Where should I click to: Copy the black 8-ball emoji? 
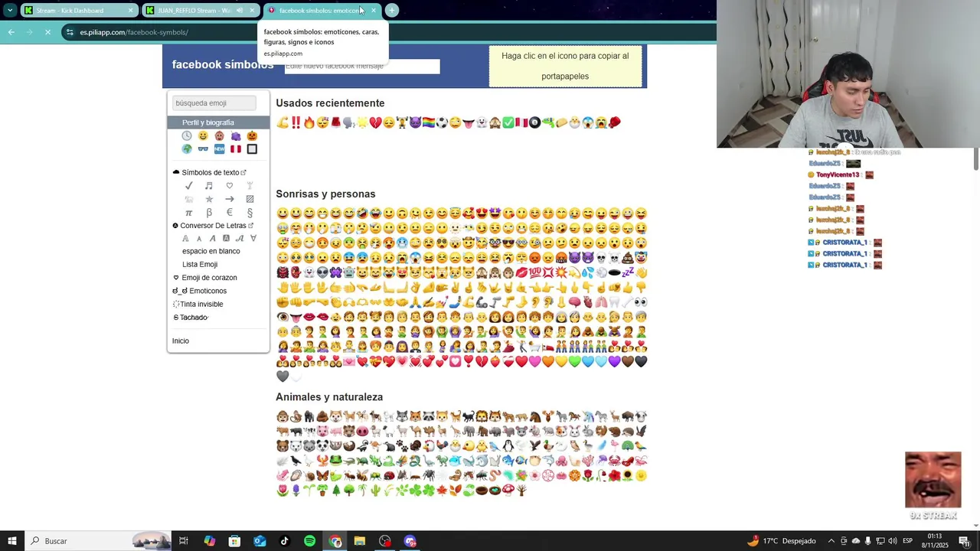pyautogui.click(x=534, y=122)
